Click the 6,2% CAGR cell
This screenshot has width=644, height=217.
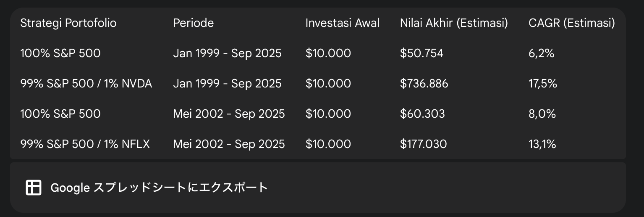(541, 53)
